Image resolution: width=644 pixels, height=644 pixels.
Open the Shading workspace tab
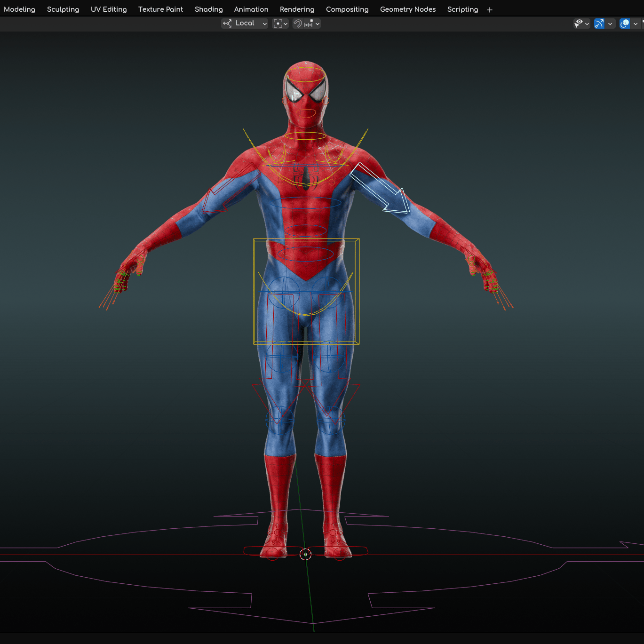209,9
